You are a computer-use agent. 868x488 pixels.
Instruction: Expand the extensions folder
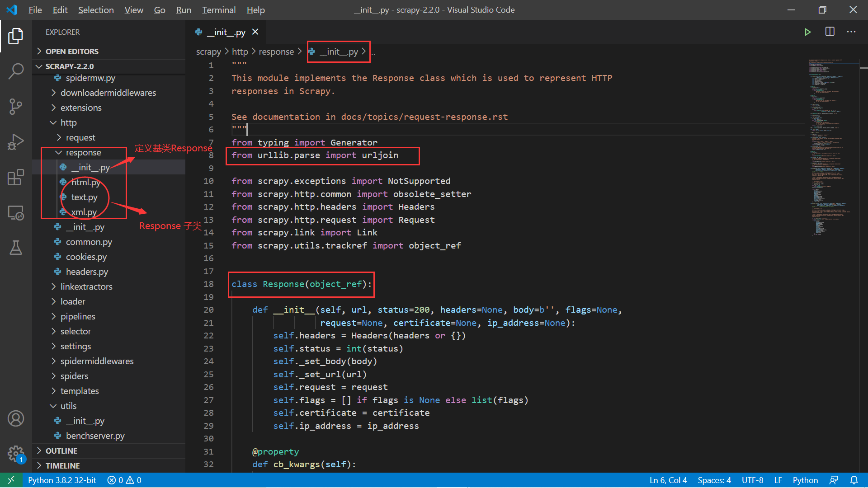pos(108,108)
